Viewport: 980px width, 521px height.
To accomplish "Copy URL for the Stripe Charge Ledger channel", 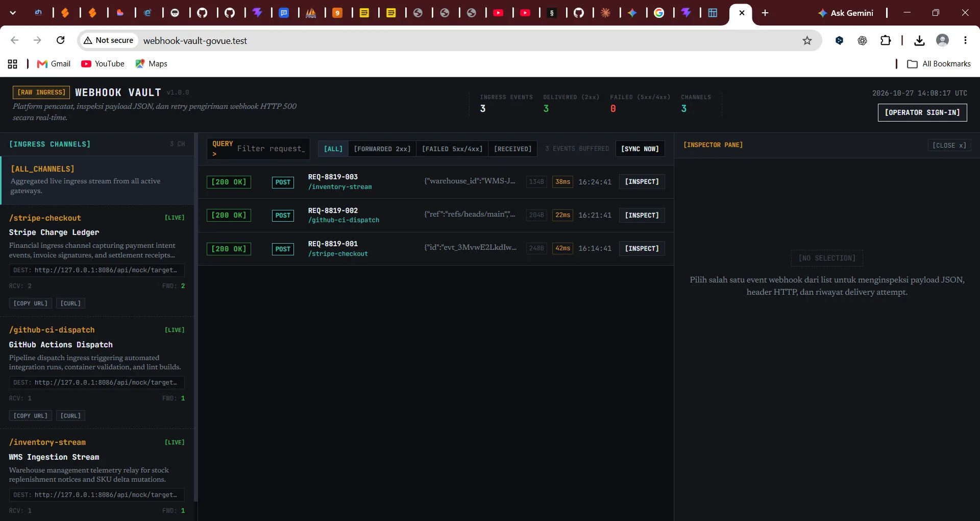I will tap(31, 303).
